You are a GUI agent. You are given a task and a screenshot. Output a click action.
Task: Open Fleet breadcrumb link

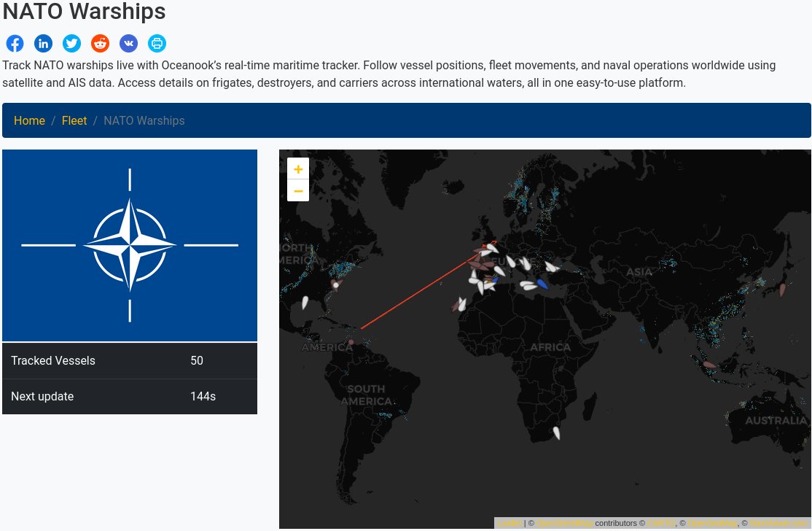point(74,120)
